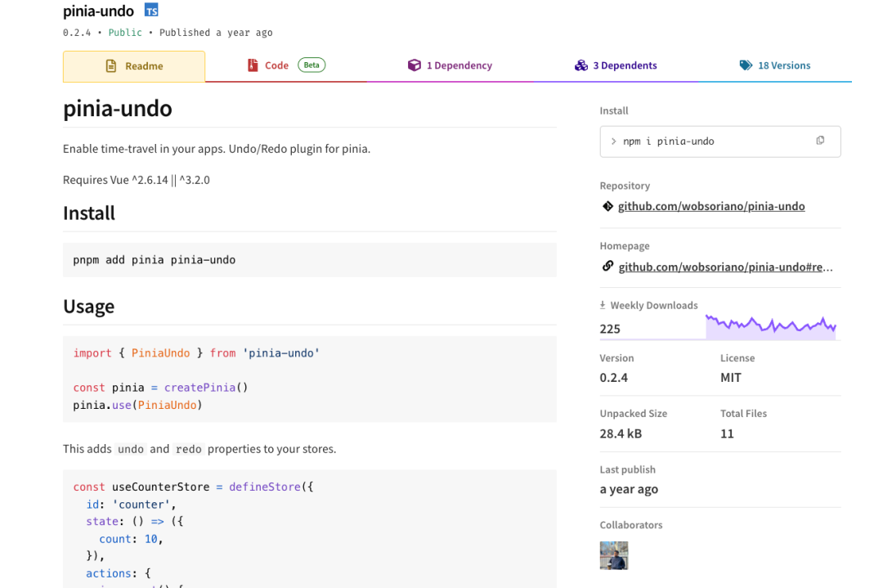
Task: Click the git repository diamond icon
Action: pyautogui.click(x=607, y=206)
